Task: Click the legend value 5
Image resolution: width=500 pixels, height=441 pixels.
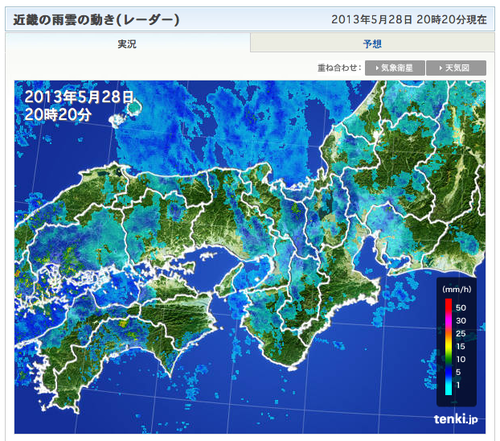Action: coord(458,372)
